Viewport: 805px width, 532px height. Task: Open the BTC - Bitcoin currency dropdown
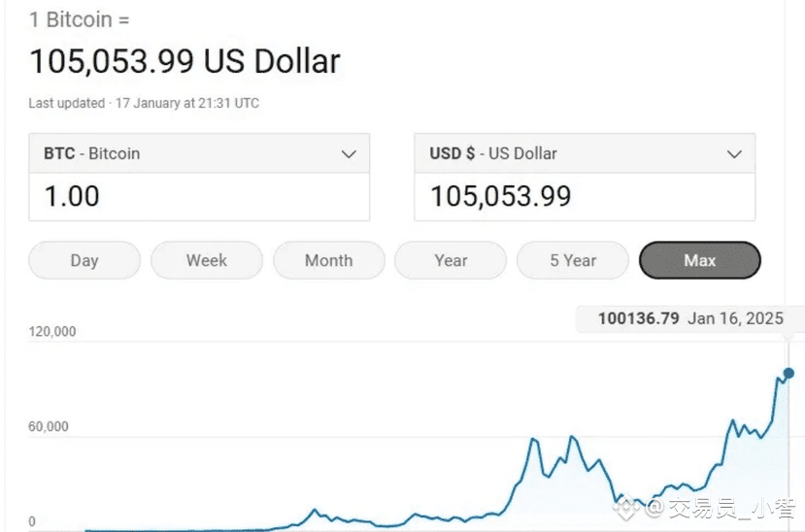(x=199, y=153)
